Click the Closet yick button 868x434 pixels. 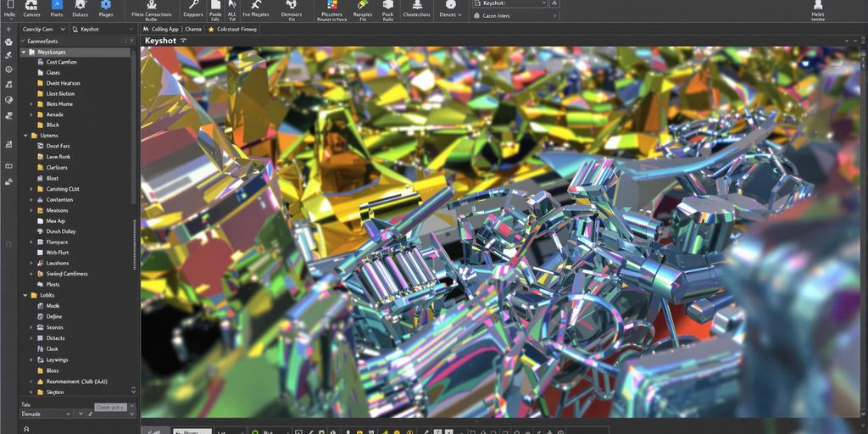[x=110, y=407]
